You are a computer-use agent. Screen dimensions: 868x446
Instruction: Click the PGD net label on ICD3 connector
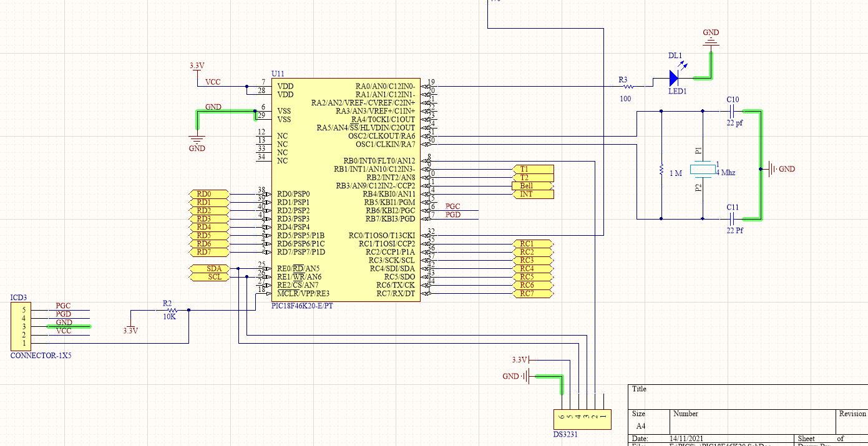point(63,314)
